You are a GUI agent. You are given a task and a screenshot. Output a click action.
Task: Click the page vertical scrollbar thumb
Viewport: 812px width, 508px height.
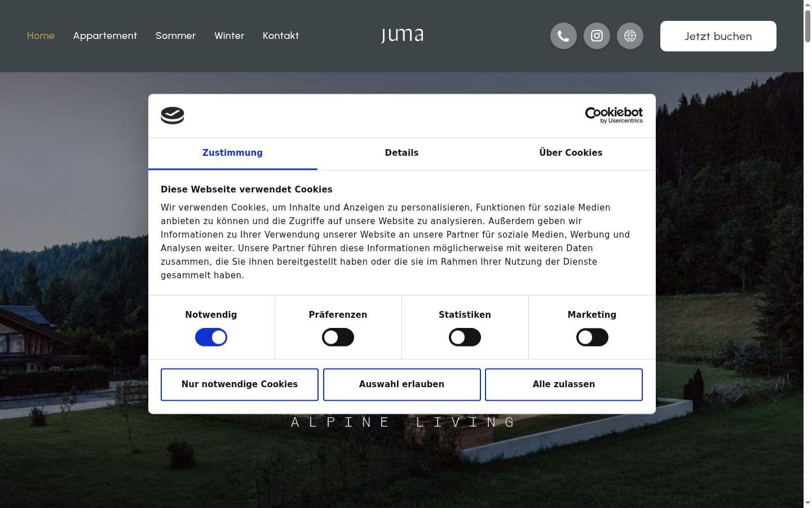pyautogui.click(x=807, y=25)
